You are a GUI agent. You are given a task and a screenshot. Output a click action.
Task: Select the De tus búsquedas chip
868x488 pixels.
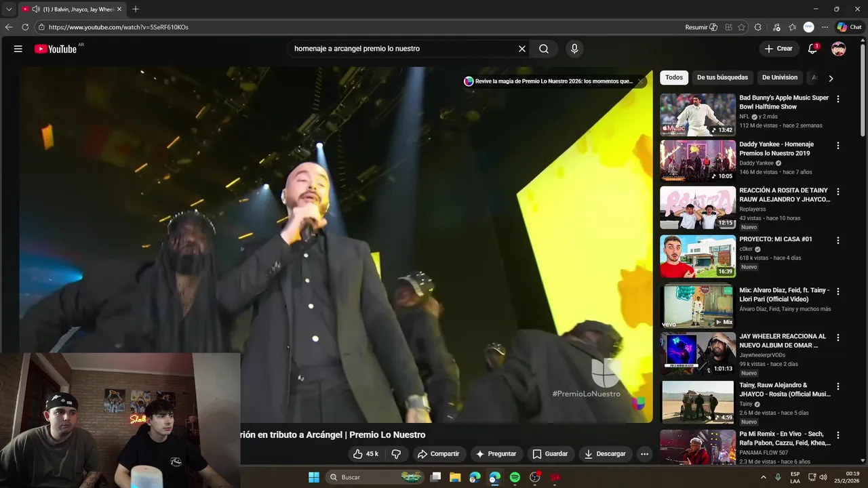pos(722,78)
